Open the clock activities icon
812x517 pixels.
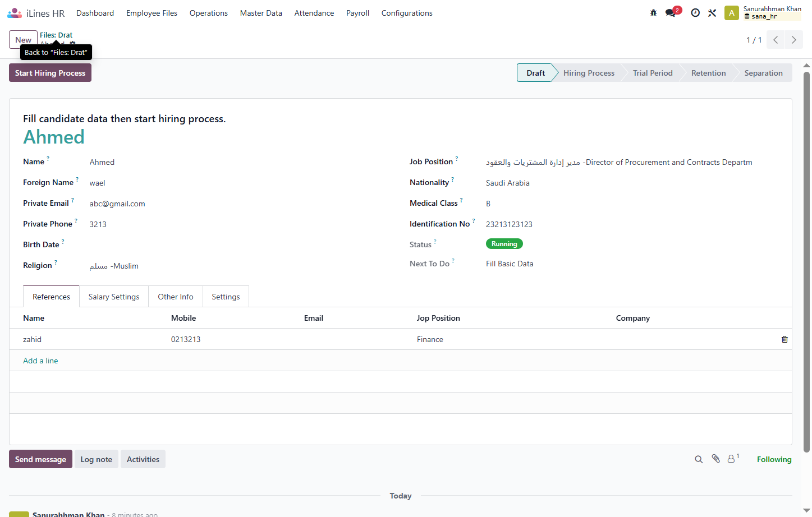click(695, 13)
